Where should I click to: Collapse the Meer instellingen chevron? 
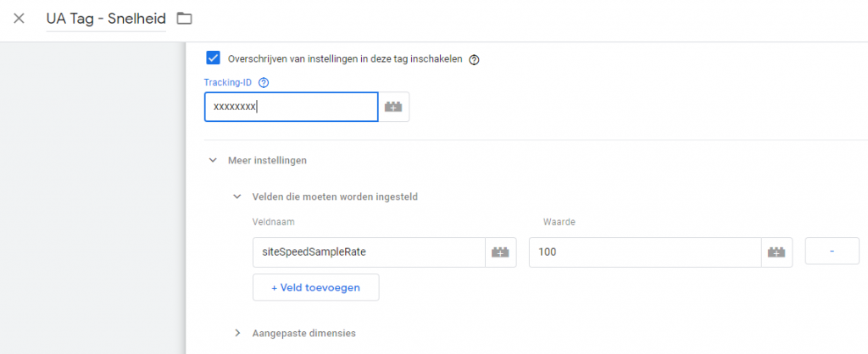(x=213, y=160)
